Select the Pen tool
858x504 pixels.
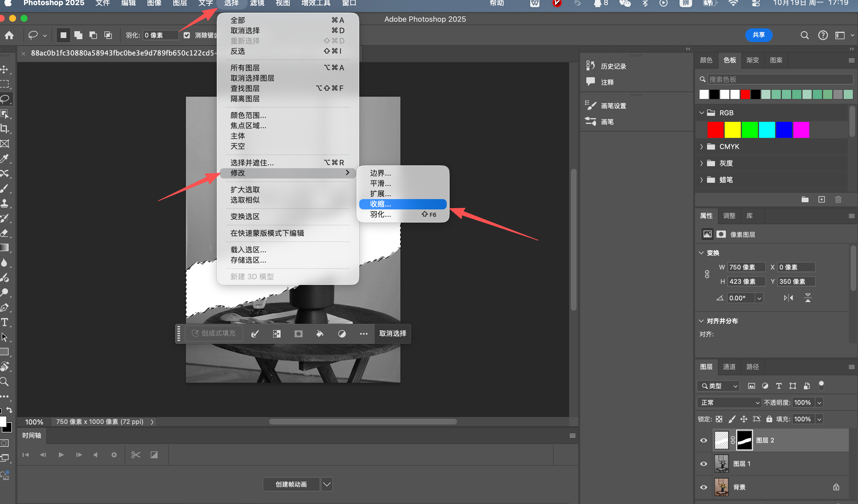click(x=4, y=307)
